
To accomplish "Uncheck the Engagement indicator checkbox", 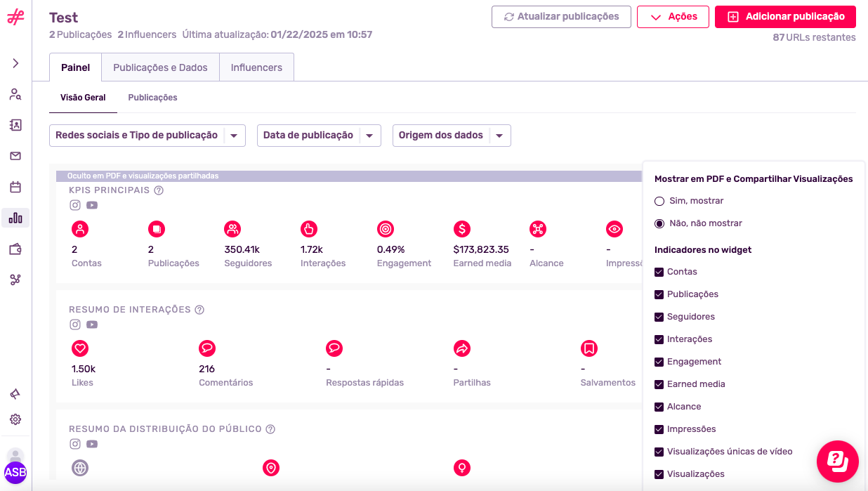I will tap(659, 362).
